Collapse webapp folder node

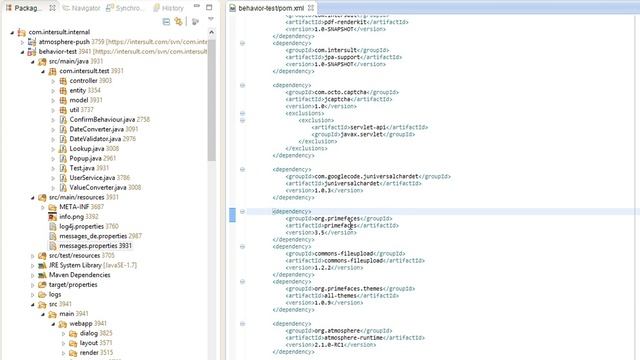(53, 324)
